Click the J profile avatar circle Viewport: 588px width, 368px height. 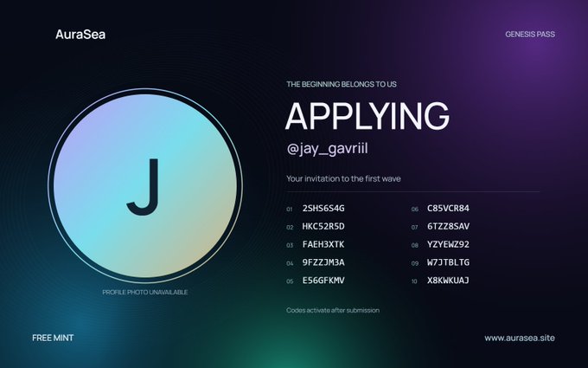[x=145, y=186]
